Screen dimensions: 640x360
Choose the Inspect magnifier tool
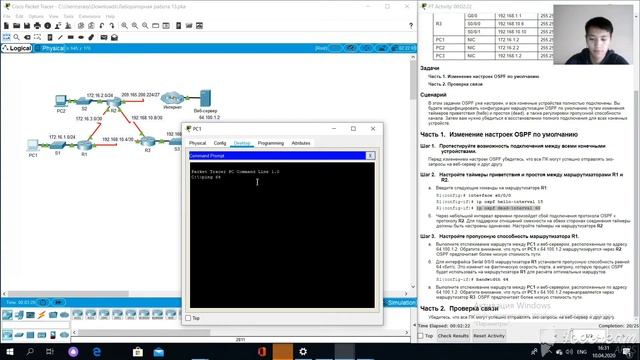(16, 37)
